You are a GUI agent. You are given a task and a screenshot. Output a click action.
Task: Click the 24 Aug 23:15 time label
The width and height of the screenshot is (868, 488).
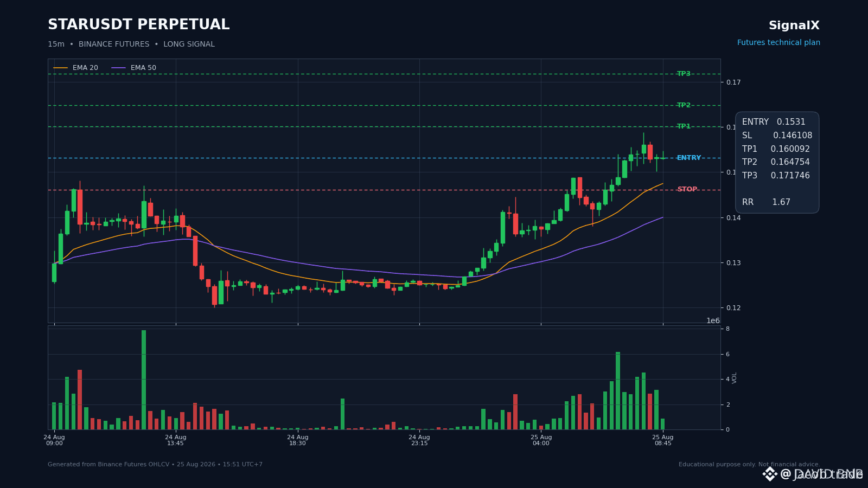pos(419,440)
